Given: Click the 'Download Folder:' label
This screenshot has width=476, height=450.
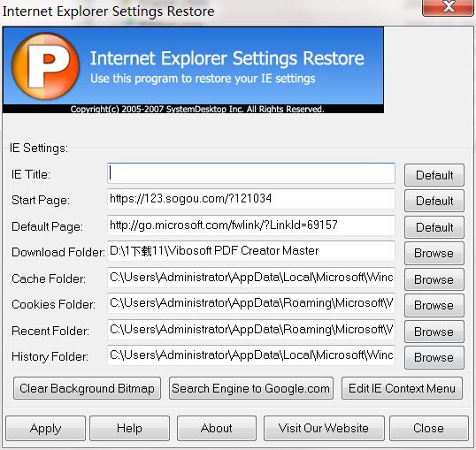Looking at the screenshot, I should pos(58,252).
